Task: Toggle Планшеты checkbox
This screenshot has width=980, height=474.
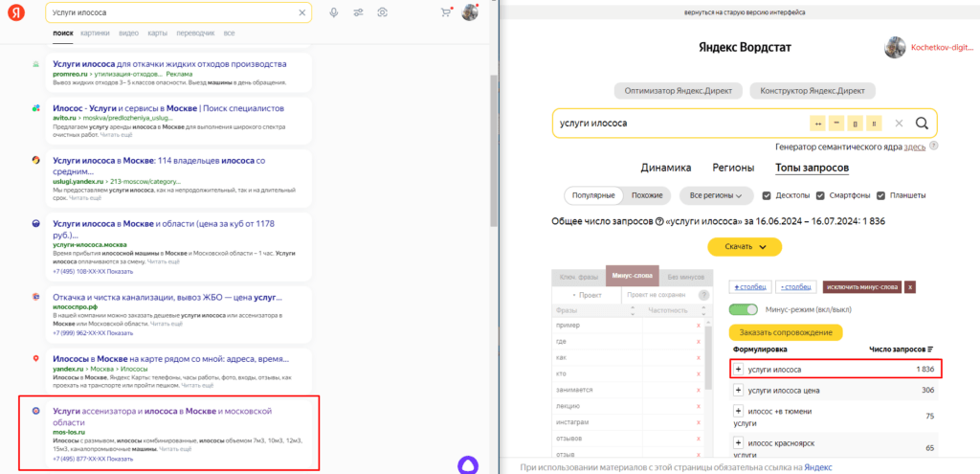Action: (880, 195)
